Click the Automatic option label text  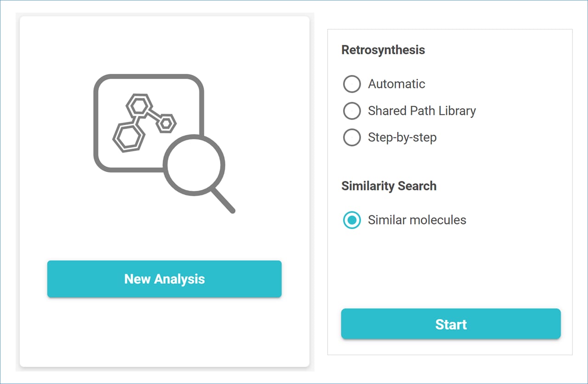[396, 84]
